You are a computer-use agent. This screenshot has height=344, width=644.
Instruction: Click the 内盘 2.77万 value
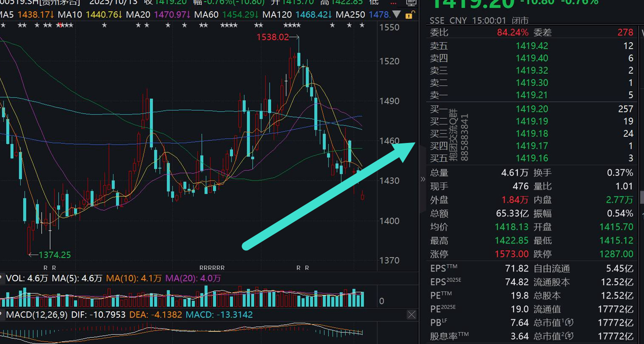[619, 200]
